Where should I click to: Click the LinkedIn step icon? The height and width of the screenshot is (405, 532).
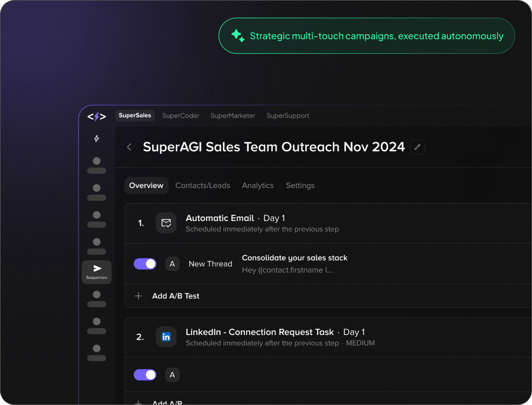tap(166, 337)
